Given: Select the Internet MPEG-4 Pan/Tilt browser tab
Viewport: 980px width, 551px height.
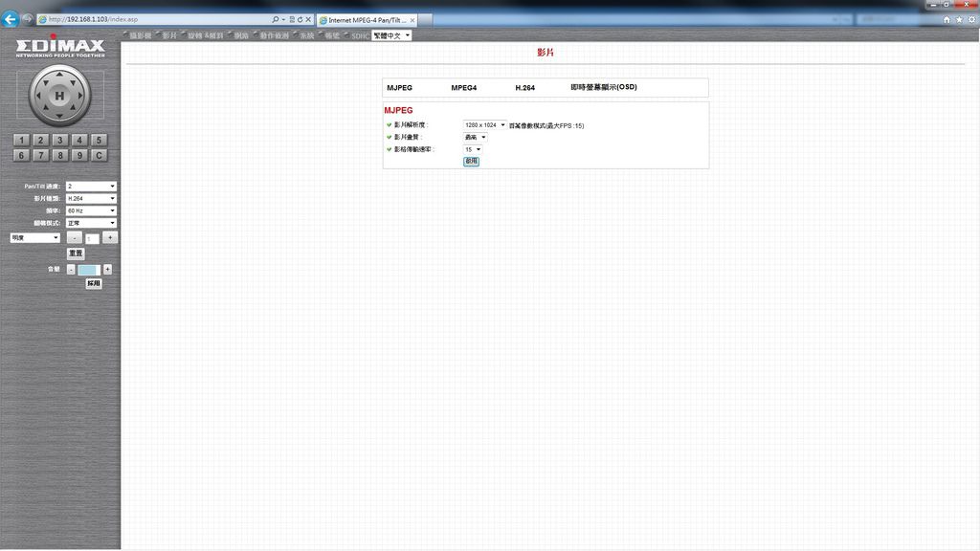Looking at the screenshot, I should tap(367, 20).
